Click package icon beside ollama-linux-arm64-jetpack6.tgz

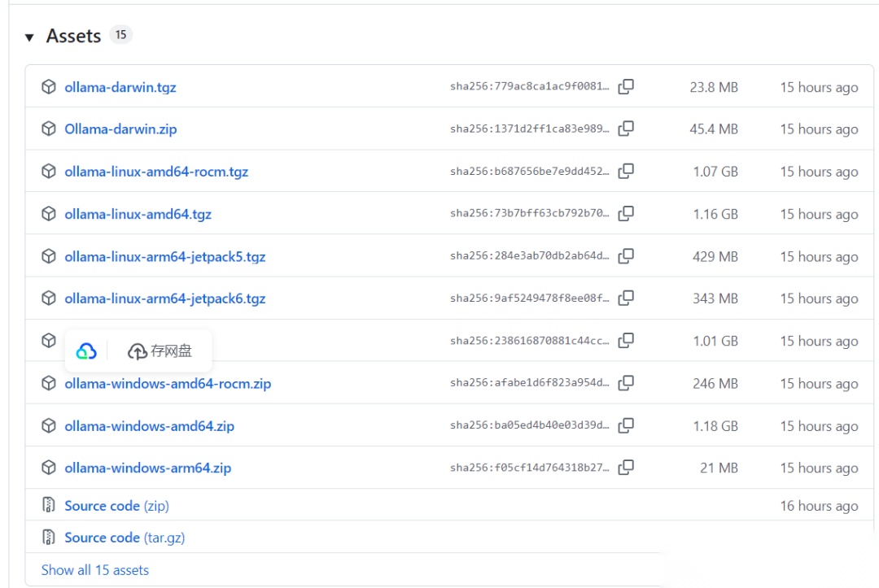[x=49, y=298]
